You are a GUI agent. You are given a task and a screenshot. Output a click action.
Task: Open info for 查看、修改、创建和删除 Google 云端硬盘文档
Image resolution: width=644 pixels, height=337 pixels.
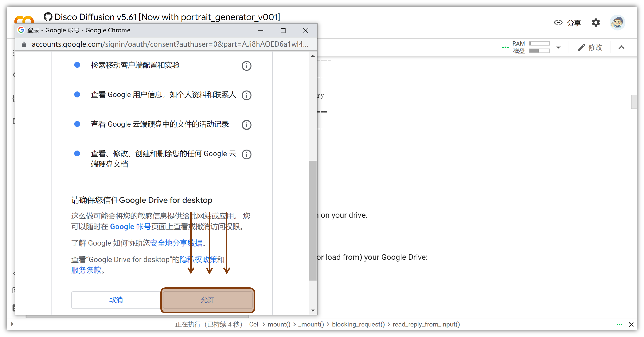[246, 154]
